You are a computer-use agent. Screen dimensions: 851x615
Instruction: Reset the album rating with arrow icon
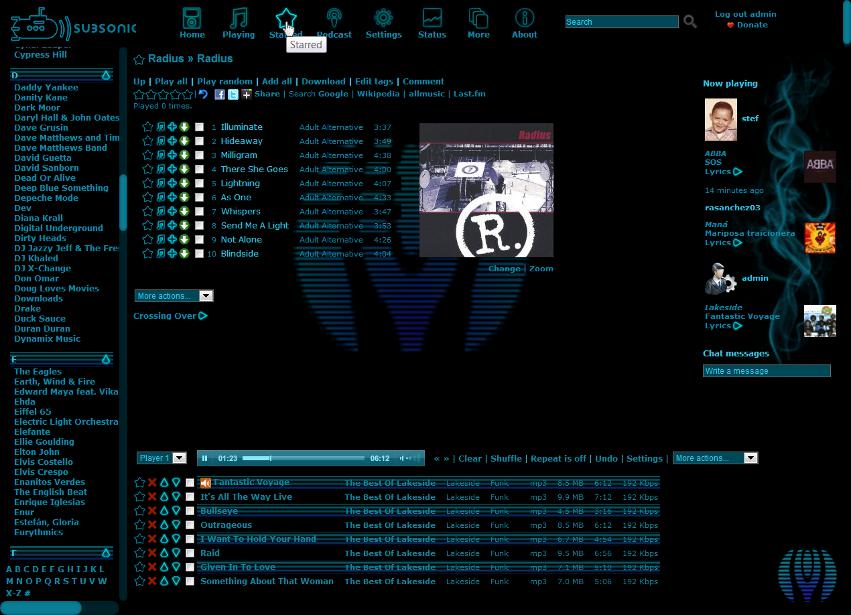click(203, 94)
